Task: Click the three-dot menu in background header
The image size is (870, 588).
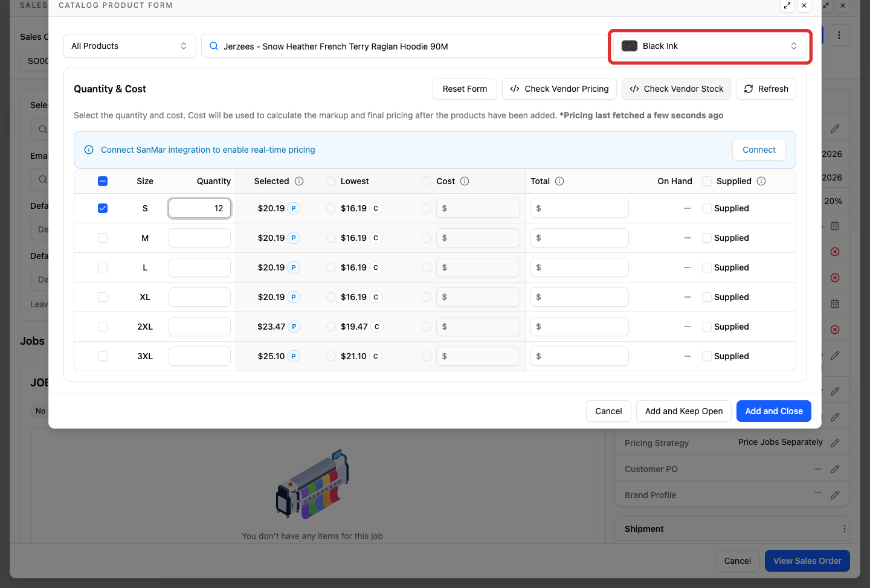Action: pyautogui.click(x=839, y=35)
